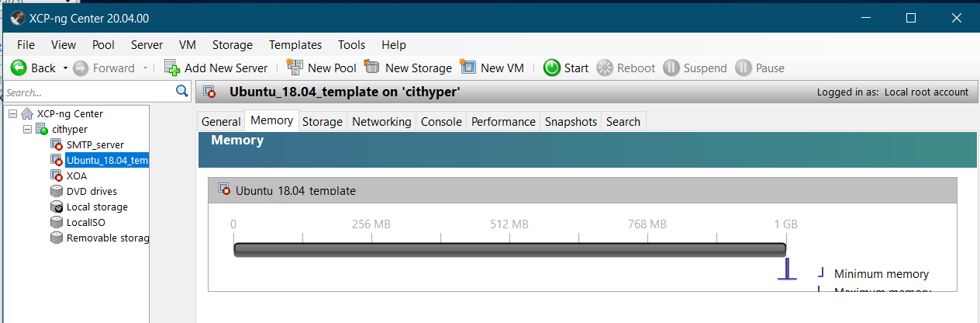Switch to the Storage tab
Screen dimensions: 980x323
coord(323,122)
